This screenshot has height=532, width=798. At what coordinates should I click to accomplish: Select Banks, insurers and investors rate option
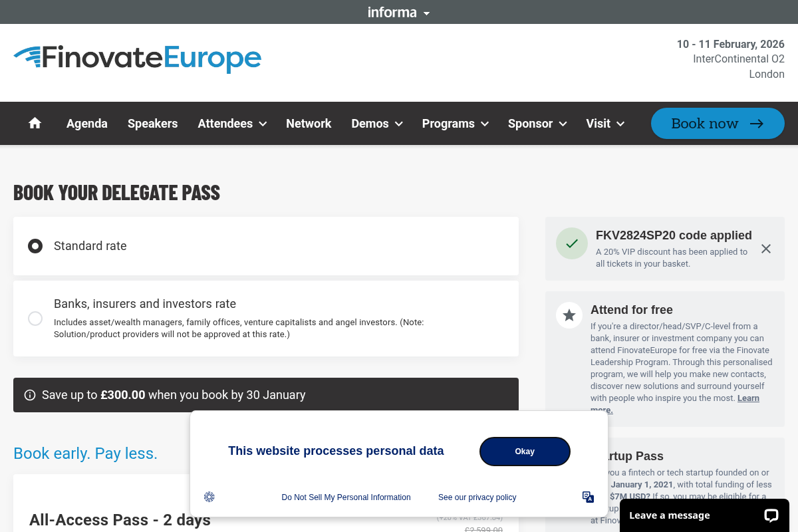pos(35,319)
